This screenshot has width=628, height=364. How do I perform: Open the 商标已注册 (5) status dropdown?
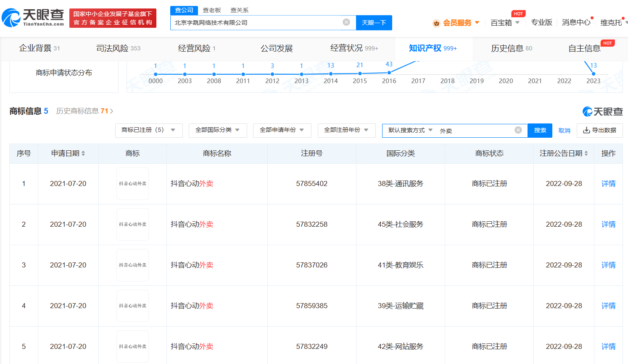coord(149,130)
